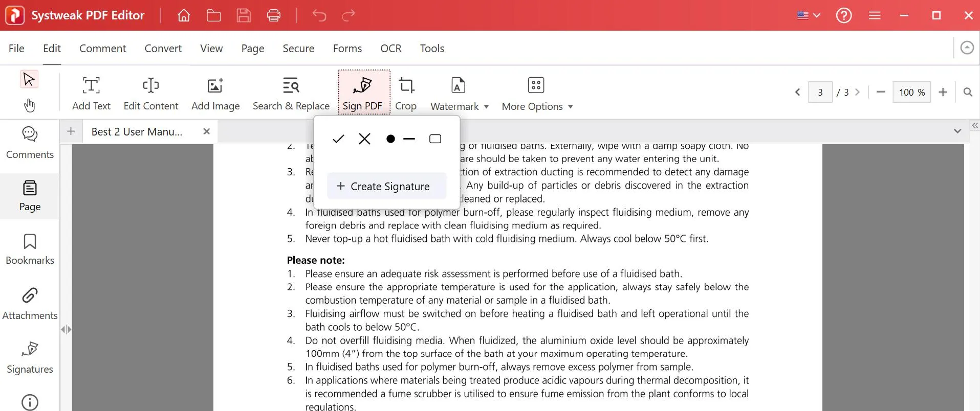The image size is (980, 411).
Task: Open the Attachments side panel
Action: tap(30, 304)
